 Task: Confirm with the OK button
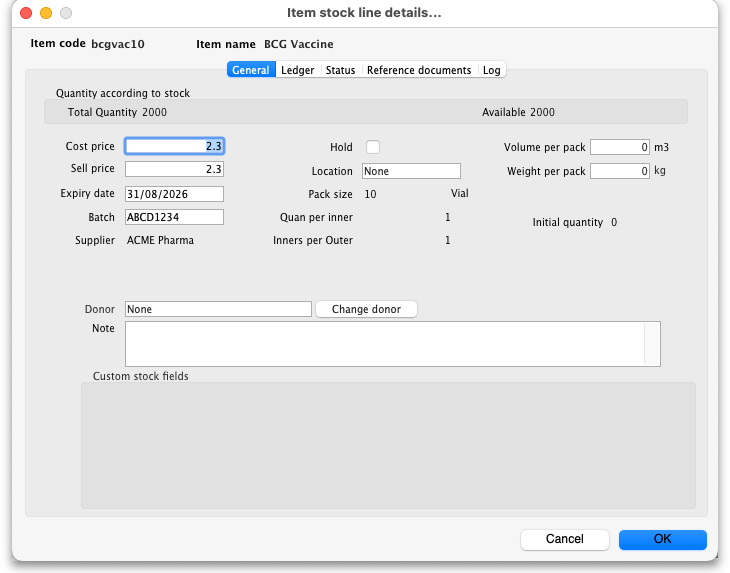coord(662,539)
